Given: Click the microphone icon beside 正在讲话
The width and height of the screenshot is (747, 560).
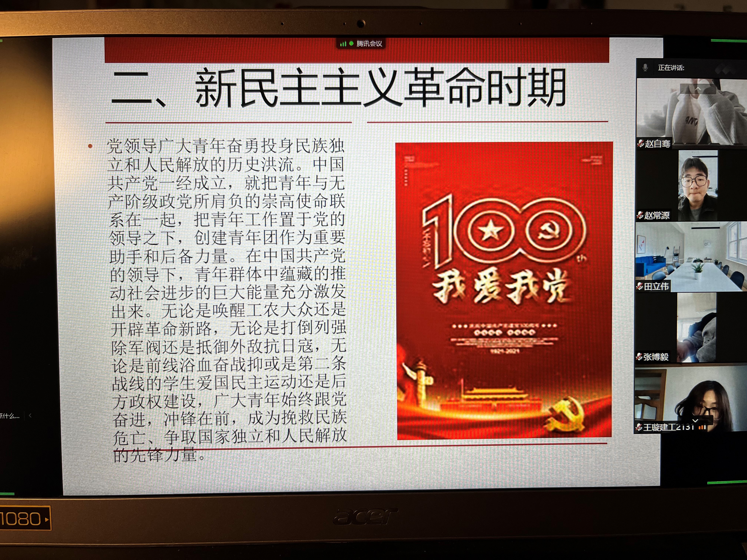Looking at the screenshot, I should click(x=645, y=68).
